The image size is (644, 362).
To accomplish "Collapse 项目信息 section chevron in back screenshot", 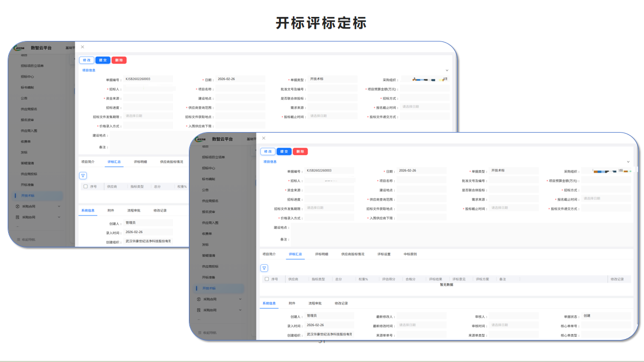I will point(447,70).
